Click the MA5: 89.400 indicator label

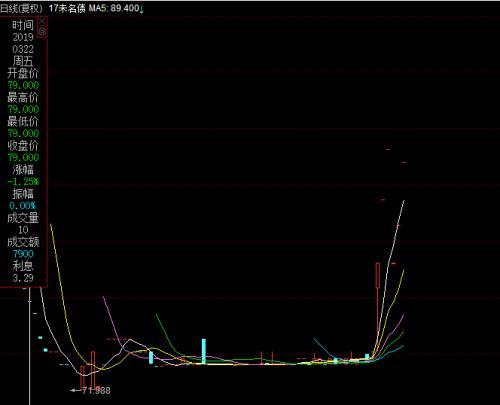coord(114,8)
